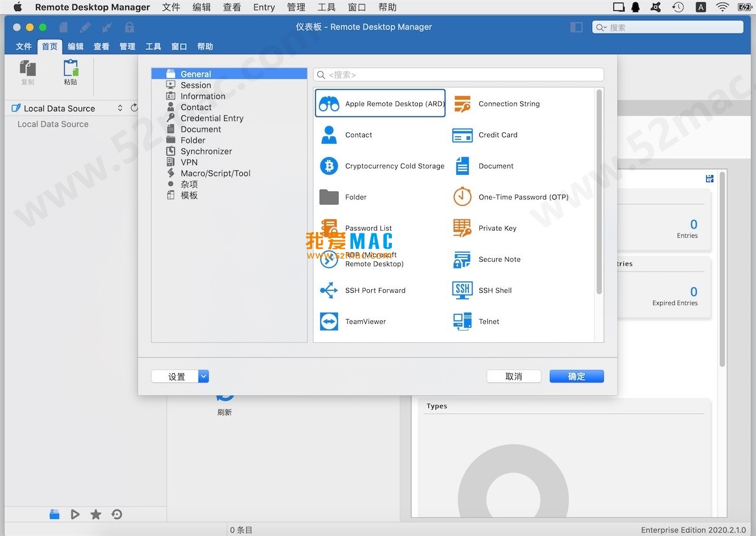Select the Credential Entry category

click(x=212, y=118)
